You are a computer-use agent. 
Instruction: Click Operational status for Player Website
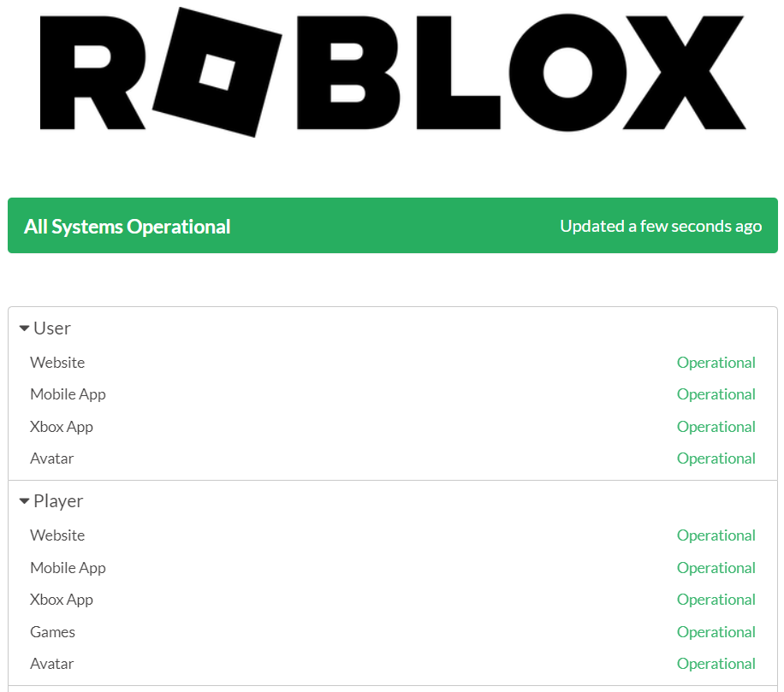[x=716, y=535]
